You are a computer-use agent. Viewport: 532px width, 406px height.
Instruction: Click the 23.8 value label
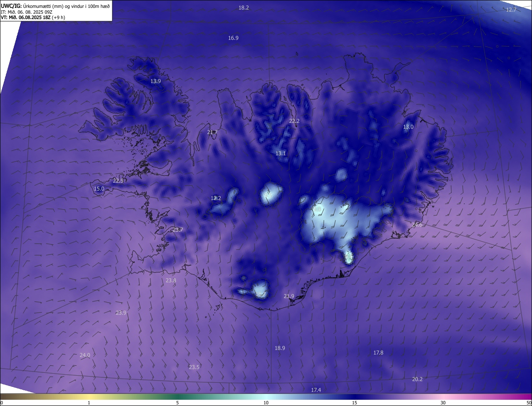tap(171, 281)
